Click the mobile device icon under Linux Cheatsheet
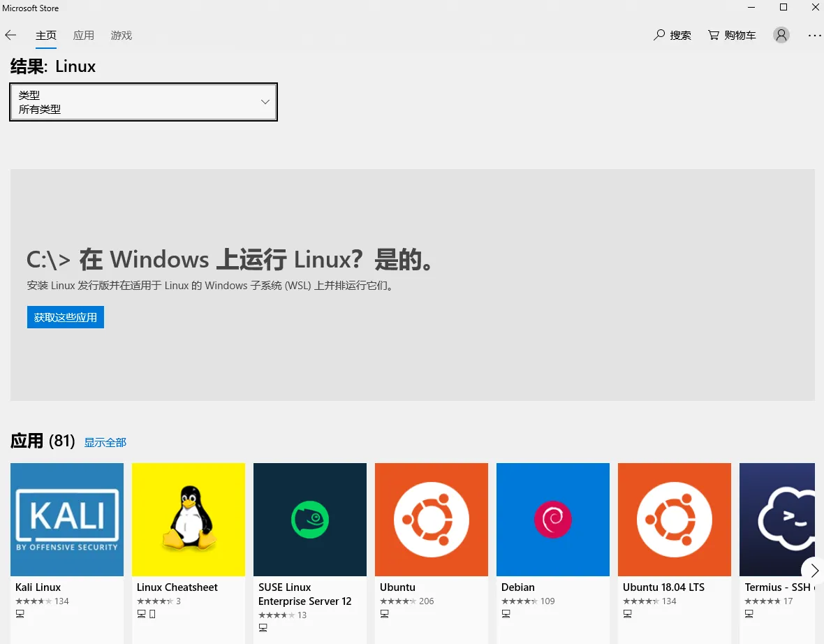Screen dimensions: 824x644 (152, 613)
